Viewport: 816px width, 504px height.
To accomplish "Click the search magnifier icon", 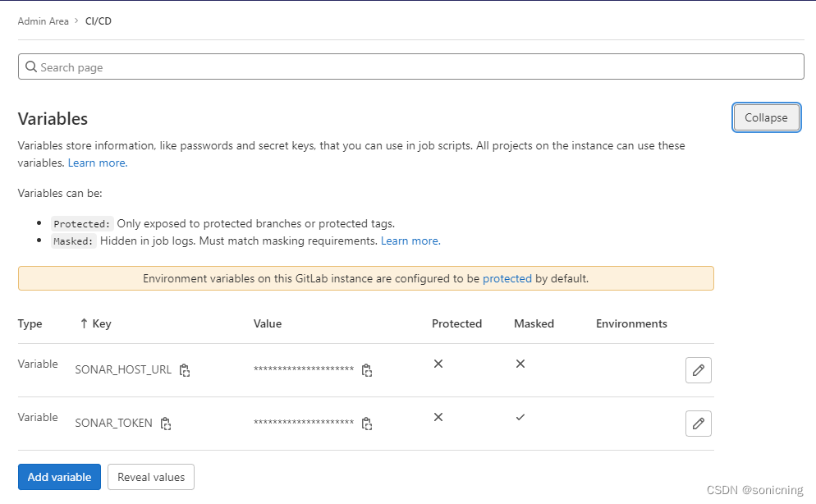I will click(x=31, y=67).
